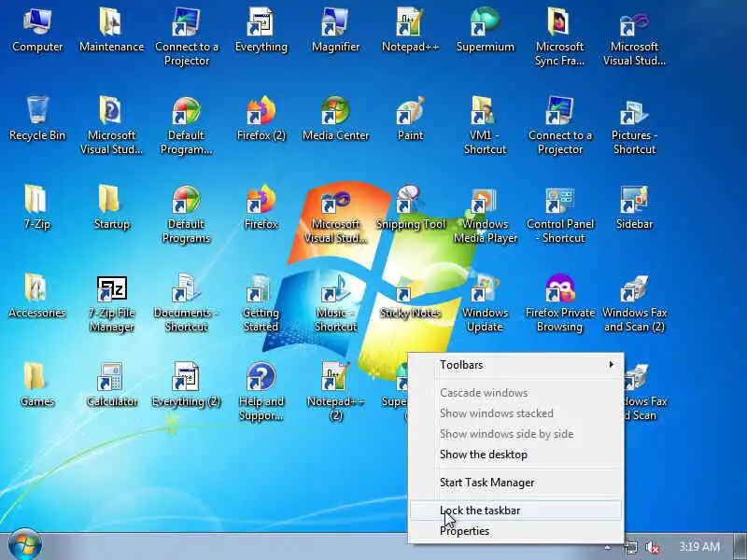
Task: Select the Documents - Shortcut icon
Action: 186,303
